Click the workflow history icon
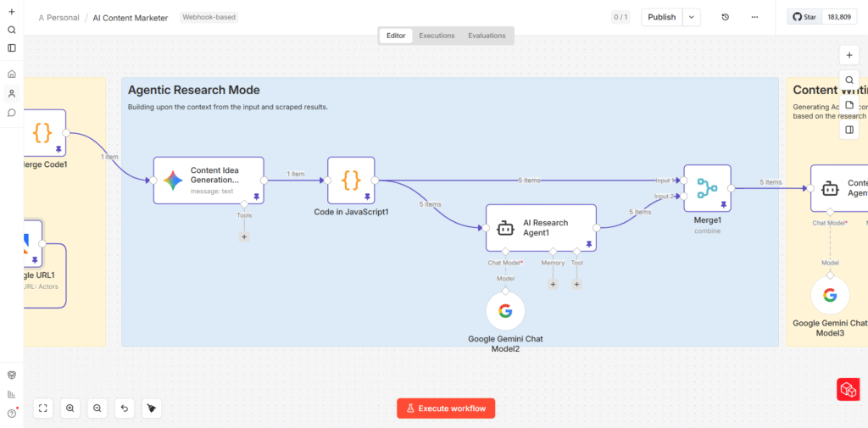This screenshot has height=428, width=868. coord(725,17)
